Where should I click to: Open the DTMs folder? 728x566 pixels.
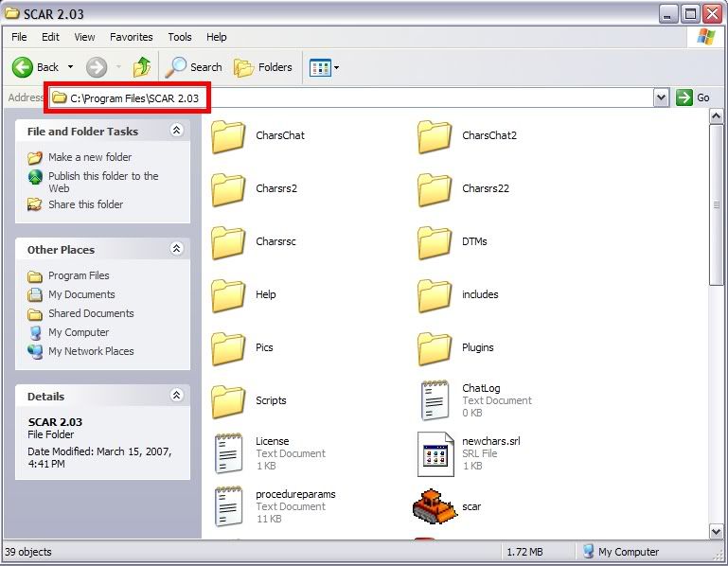click(x=435, y=241)
